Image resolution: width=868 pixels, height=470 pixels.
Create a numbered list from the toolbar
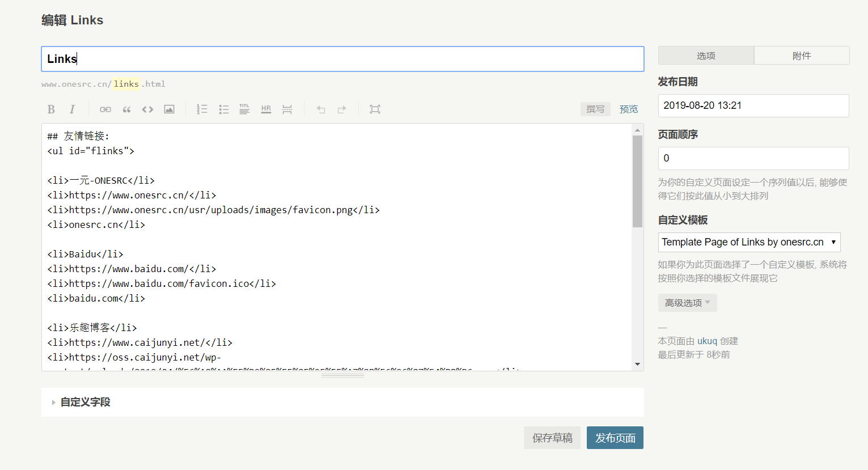pos(202,109)
